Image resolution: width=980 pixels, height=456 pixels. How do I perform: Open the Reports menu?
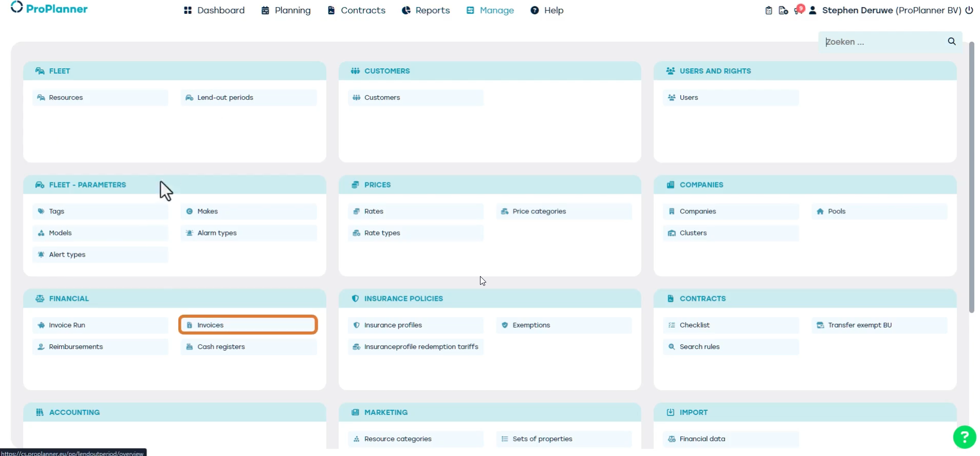coord(426,10)
